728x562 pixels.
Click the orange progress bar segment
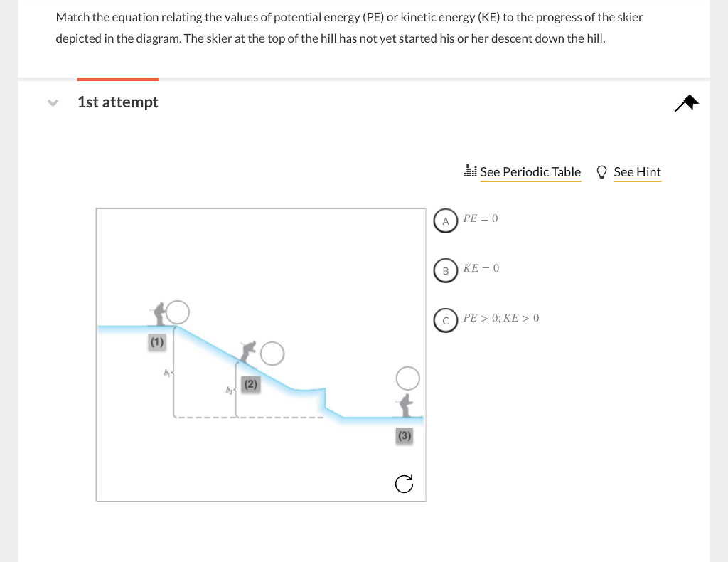pyautogui.click(x=117, y=78)
